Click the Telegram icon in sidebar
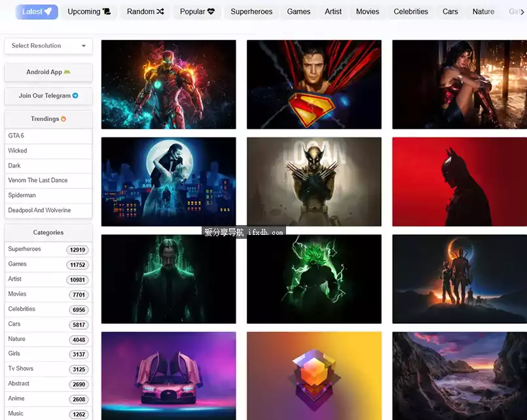 tap(75, 96)
